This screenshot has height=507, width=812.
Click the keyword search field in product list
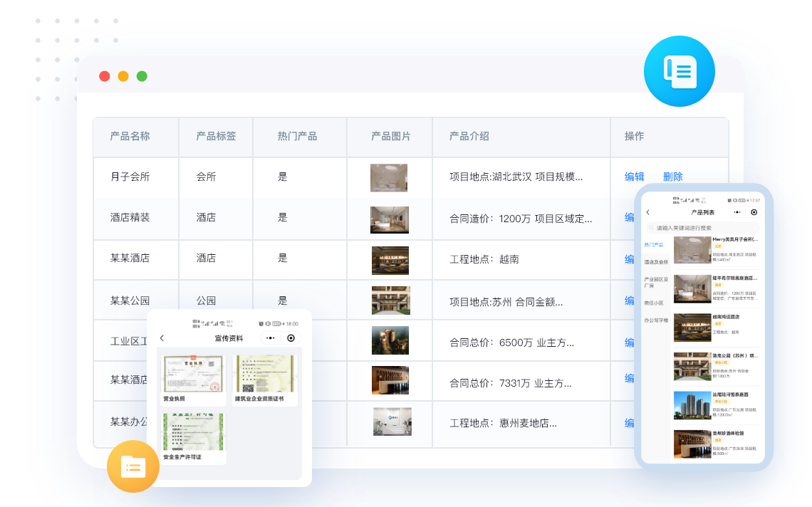(x=702, y=228)
